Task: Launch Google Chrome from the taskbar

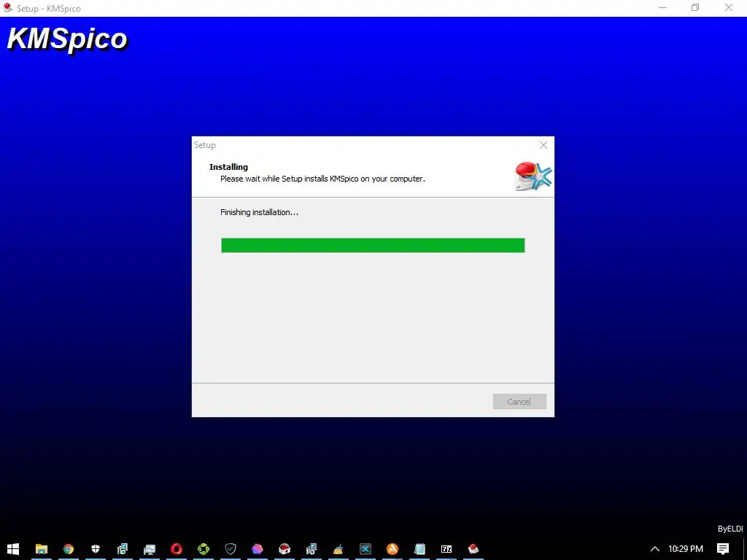Action: tap(69, 548)
